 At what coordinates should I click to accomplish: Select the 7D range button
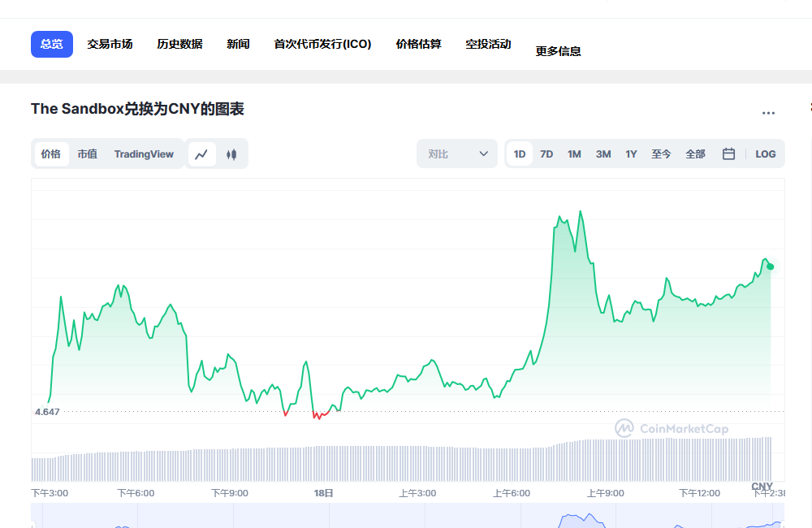(x=546, y=154)
